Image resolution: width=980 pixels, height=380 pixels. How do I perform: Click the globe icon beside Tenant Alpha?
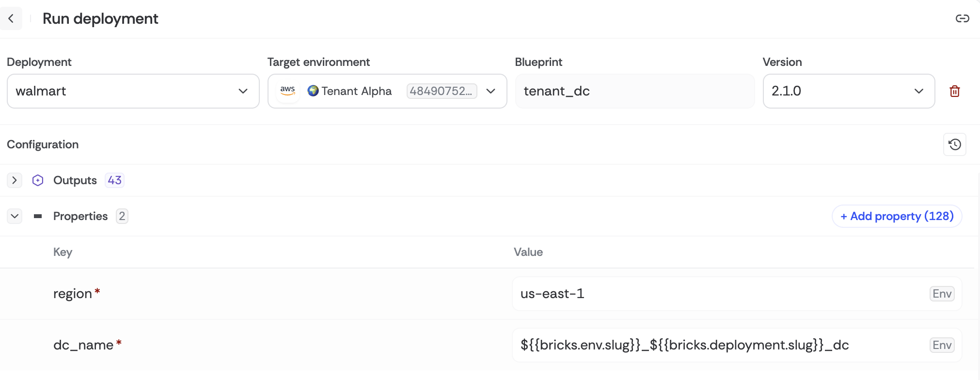313,91
